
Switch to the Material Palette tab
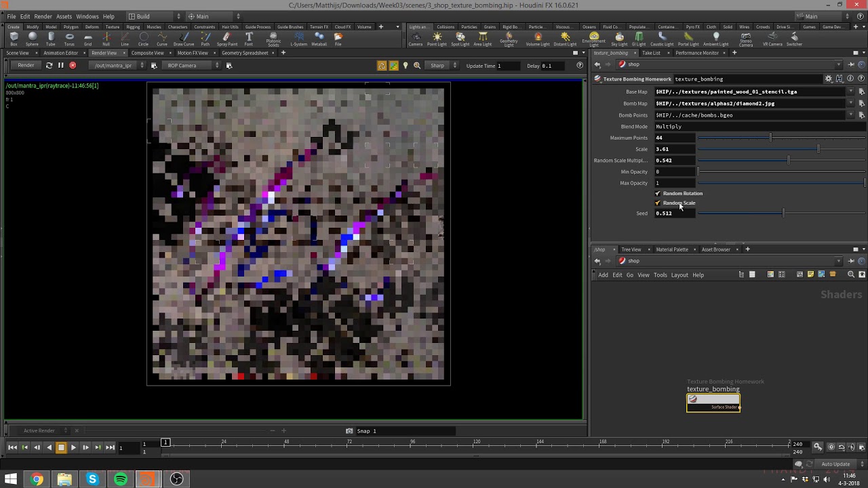[672, 249]
